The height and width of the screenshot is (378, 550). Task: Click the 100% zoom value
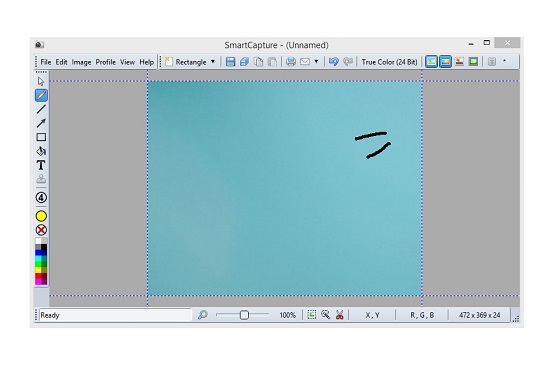pyautogui.click(x=288, y=315)
